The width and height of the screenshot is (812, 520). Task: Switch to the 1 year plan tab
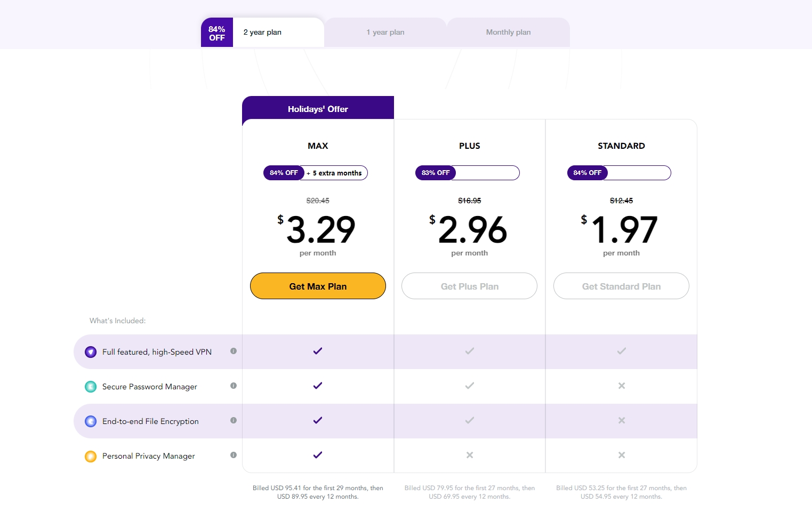pos(385,33)
